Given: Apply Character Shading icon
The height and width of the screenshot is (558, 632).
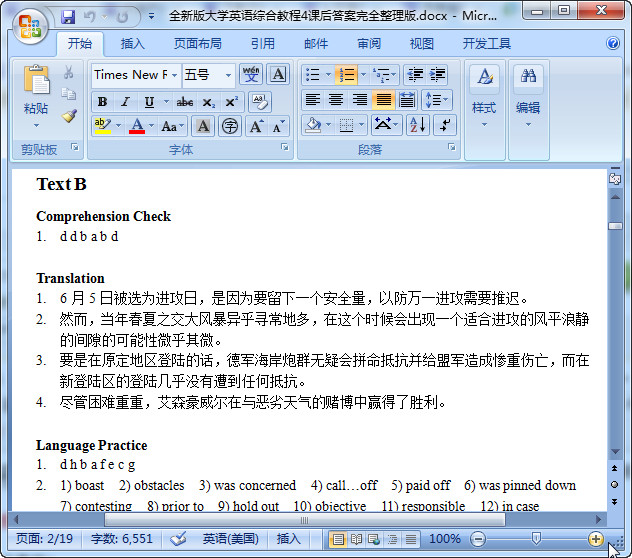Looking at the screenshot, I should click(203, 126).
